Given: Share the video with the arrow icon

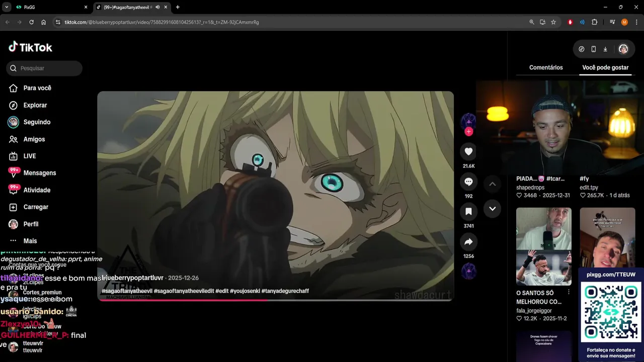Looking at the screenshot, I should click(x=468, y=242).
